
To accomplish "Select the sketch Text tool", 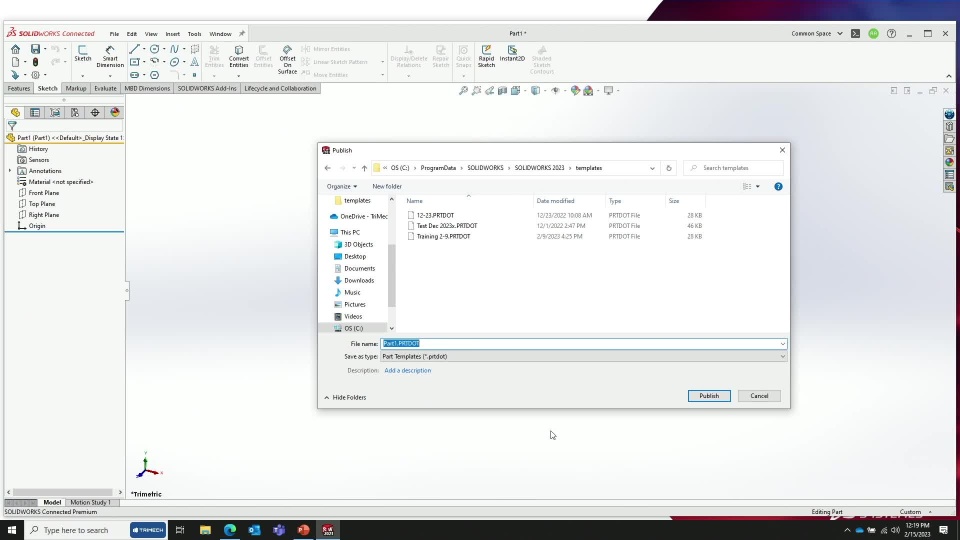I will coord(195,62).
